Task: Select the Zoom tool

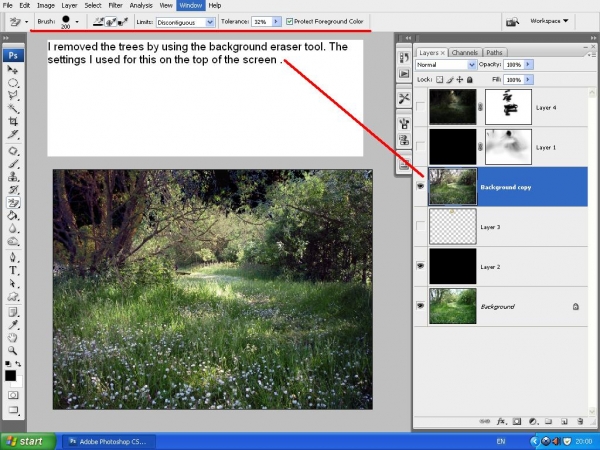Action: coord(13,351)
